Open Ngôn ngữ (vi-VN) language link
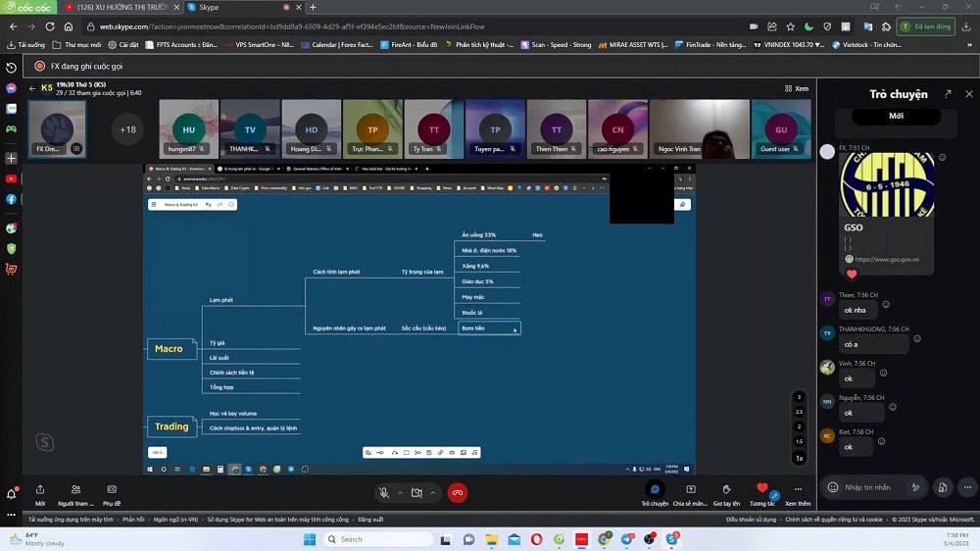 click(x=175, y=519)
